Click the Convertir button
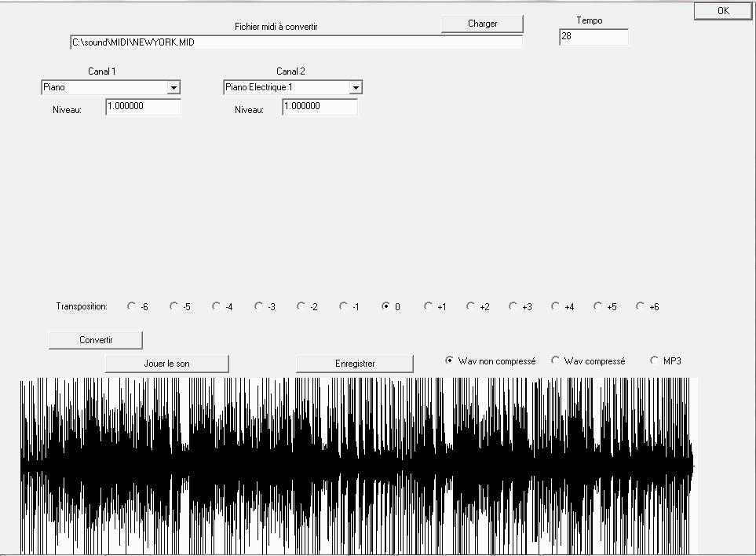This screenshot has height=556, width=756. pos(96,340)
